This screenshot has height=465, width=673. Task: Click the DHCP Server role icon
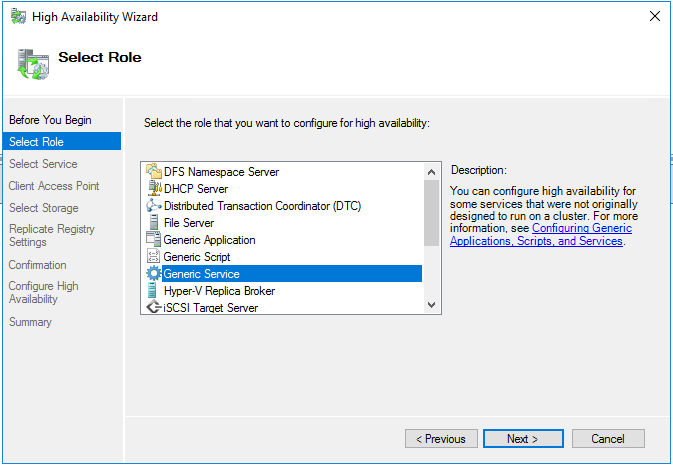tap(154, 189)
